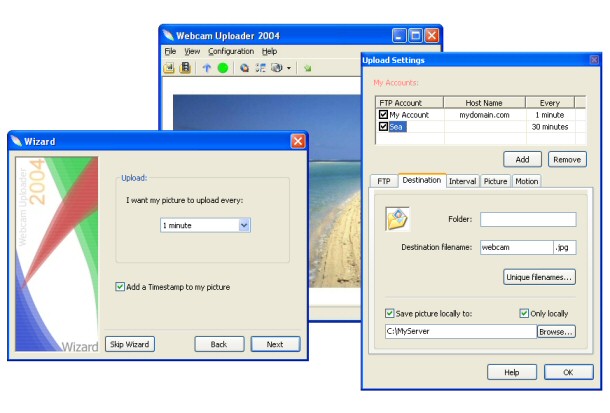
Task: Select the My Account row name
Action: (409, 115)
